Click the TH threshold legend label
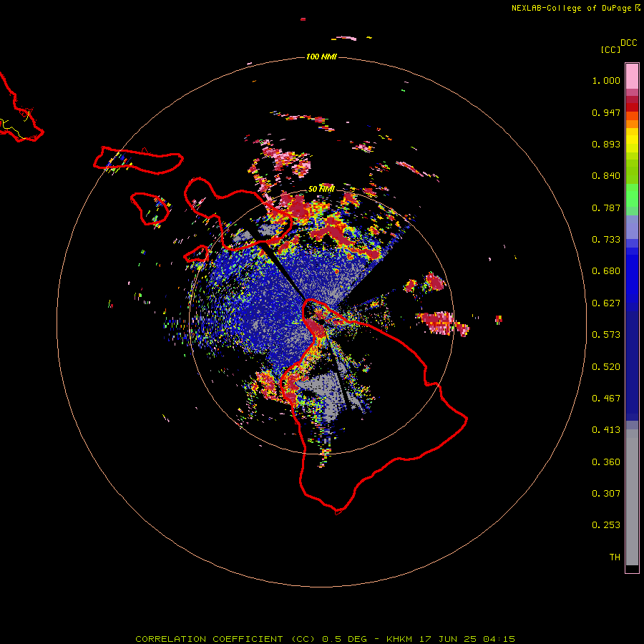The height and width of the screenshot is (644, 644). 615,557
